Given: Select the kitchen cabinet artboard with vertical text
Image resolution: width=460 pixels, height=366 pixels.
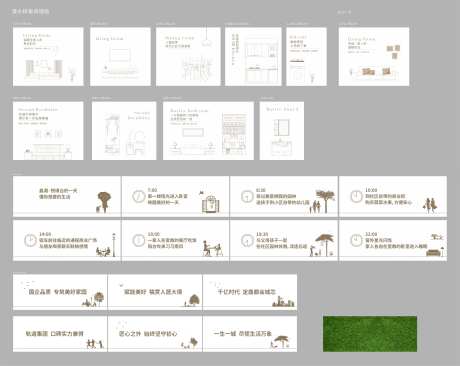Looking at the screenshot, I should pyautogui.click(x=253, y=57).
